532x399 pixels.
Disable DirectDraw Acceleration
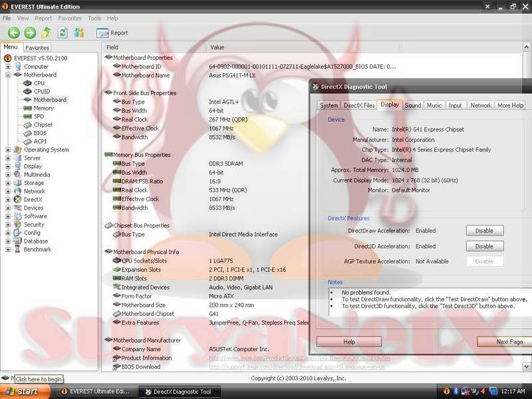click(485, 231)
